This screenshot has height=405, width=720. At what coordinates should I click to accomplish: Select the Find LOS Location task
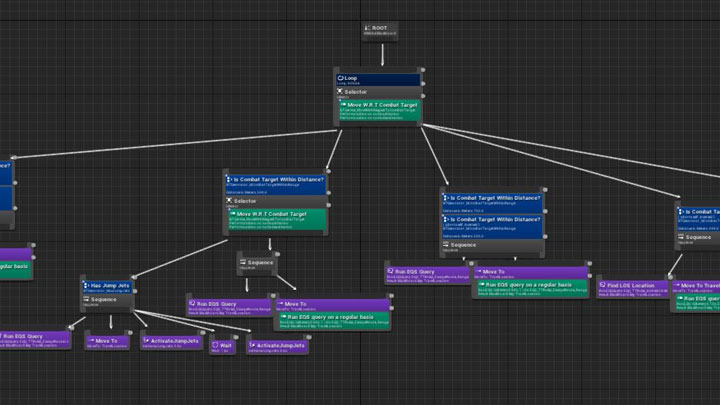point(632,288)
